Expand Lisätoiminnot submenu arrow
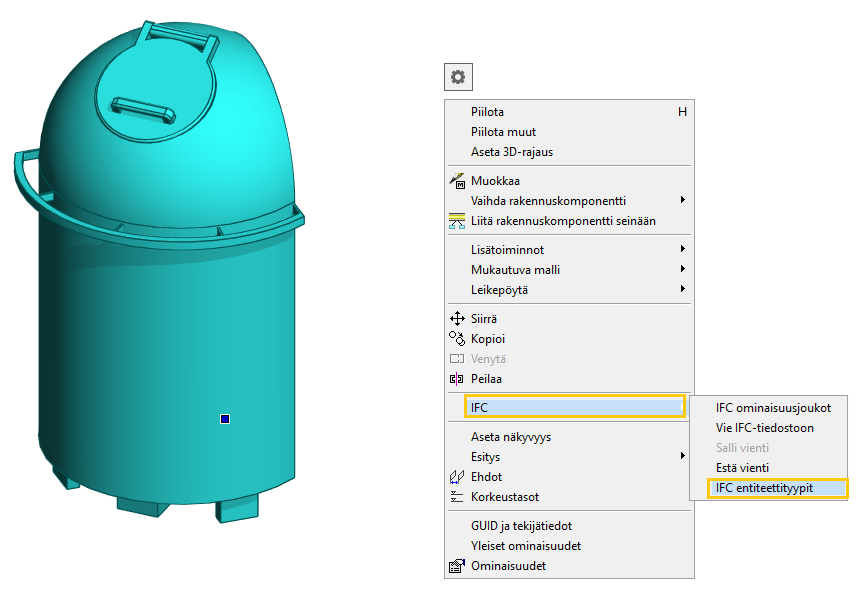The height and width of the screenshot is (598, 864). (683, 249)
